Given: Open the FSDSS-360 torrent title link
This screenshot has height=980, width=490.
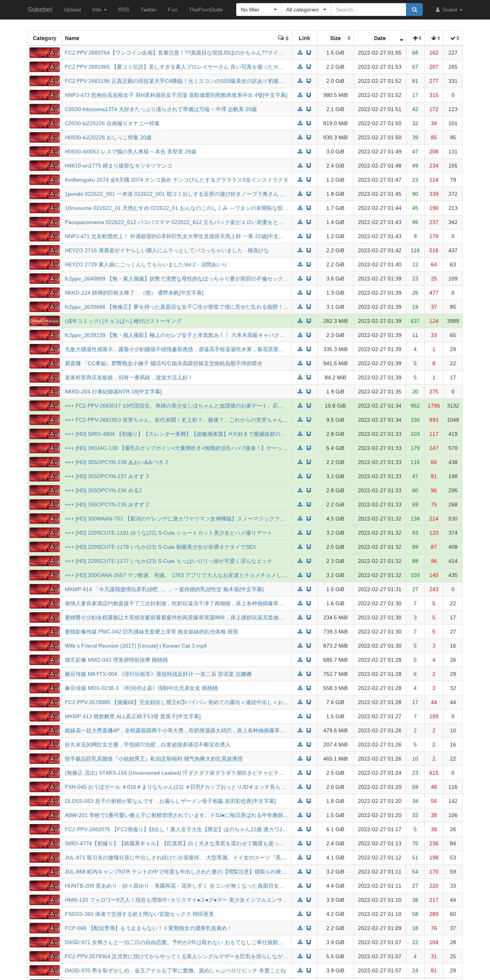Looking at the screenshot, I should tap(139, 914).
